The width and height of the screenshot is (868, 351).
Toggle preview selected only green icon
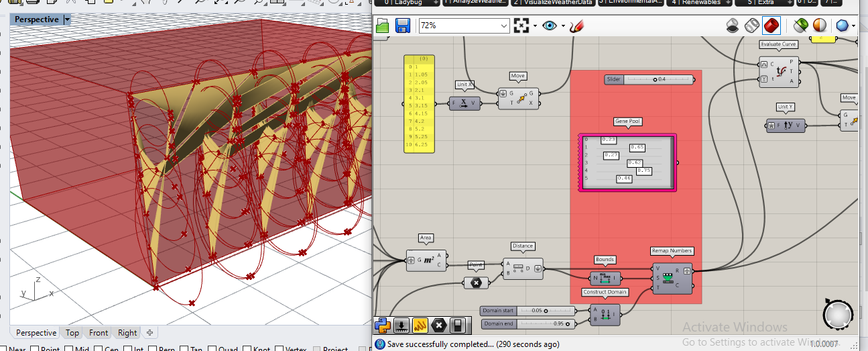pos(800,26)
